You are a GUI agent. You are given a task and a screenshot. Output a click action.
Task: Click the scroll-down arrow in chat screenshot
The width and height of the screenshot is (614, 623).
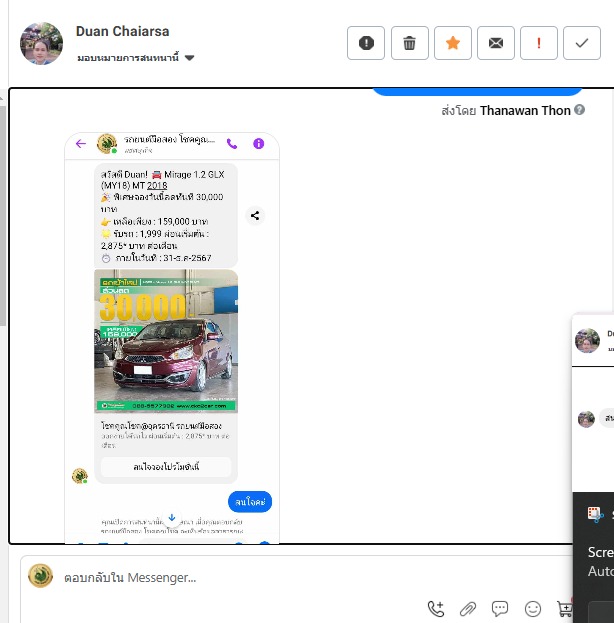pos(172,518)
